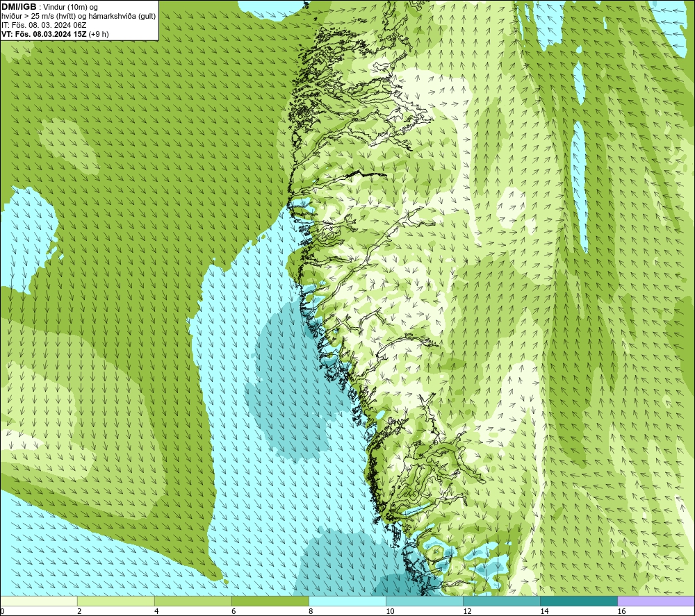Click the purple above-16 m/s legend swatch
This screenshot has width=695, height=616.
coord(656,601)
